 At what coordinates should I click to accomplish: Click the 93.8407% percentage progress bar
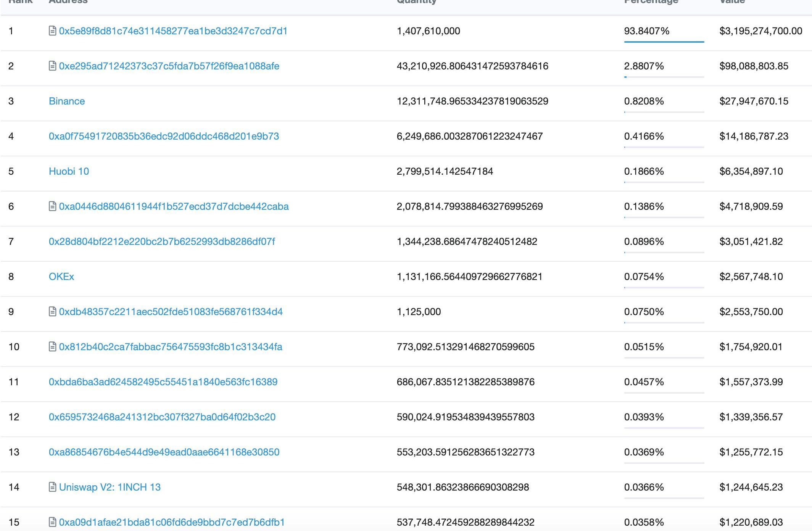tap(664, 42)
